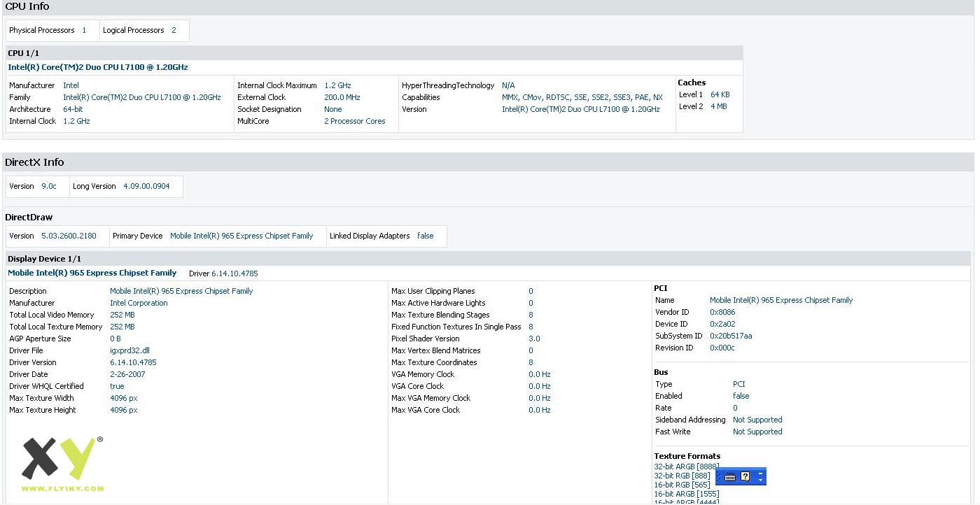Select Total Local Texture Memory 252 MB

[x=122, y=327]
